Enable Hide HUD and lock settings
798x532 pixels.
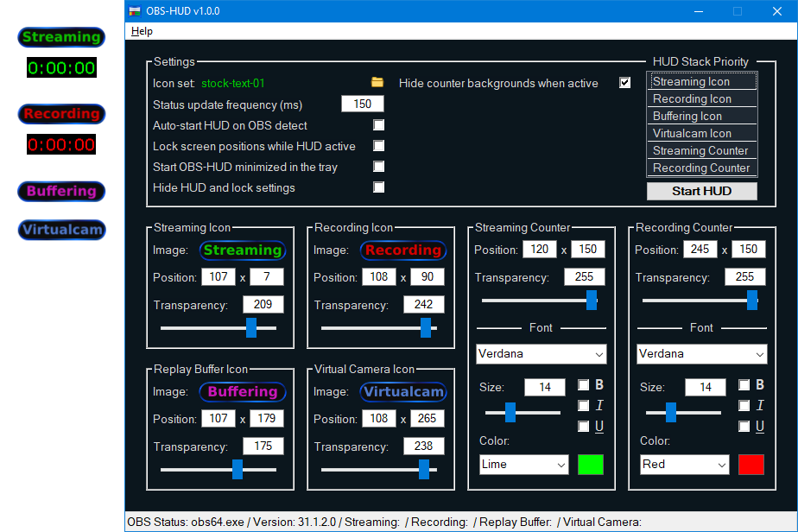pos(378,187)
